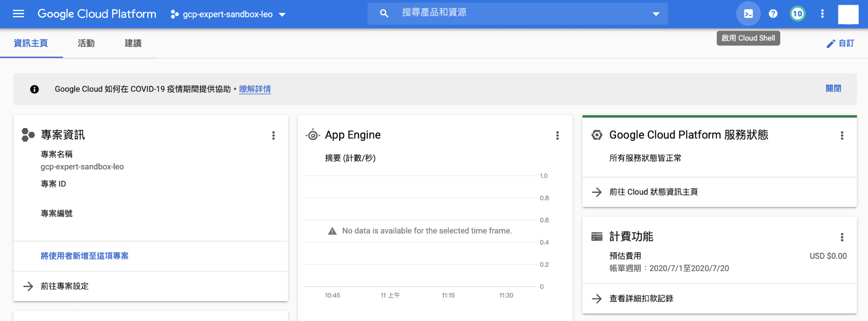Click the search magnifier icon

click(384, 13)
